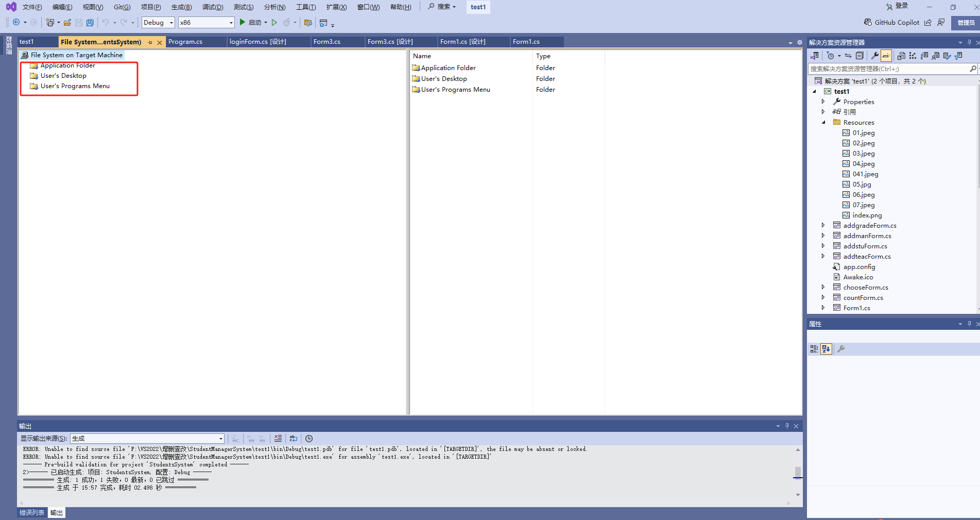Click the collapse all icon in Solution Explorer
This screenshot has height=520, width=980.
(859, 56)
